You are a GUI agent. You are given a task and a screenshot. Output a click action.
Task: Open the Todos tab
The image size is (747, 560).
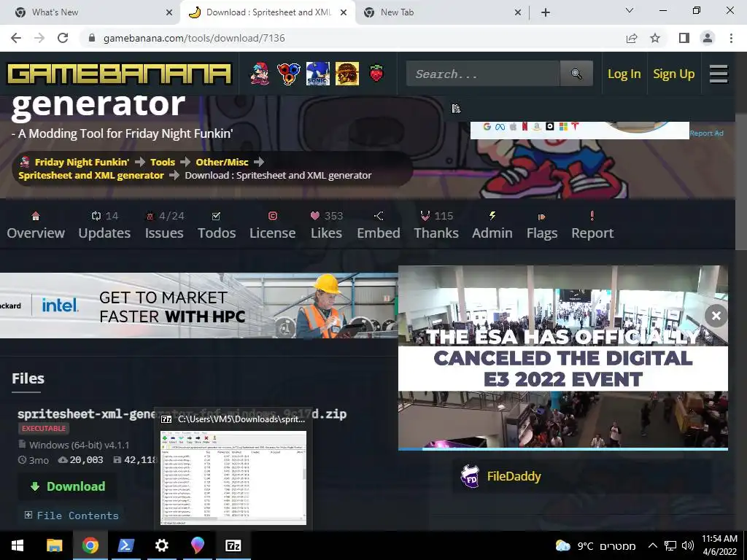[x=217, y=226]
